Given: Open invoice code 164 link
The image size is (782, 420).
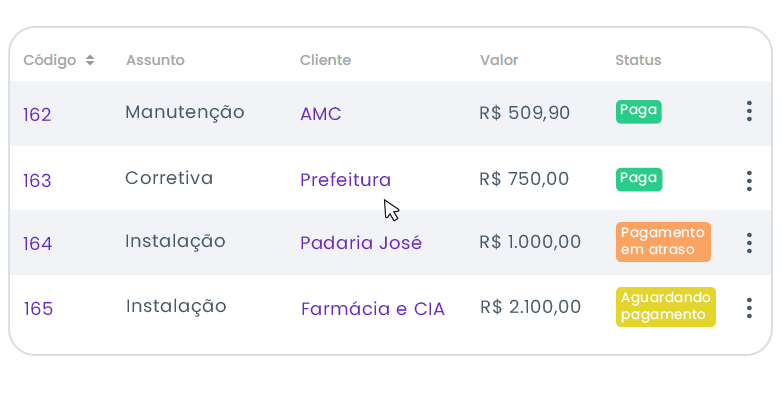Looking at the screenshot, I should pos(37,244).
